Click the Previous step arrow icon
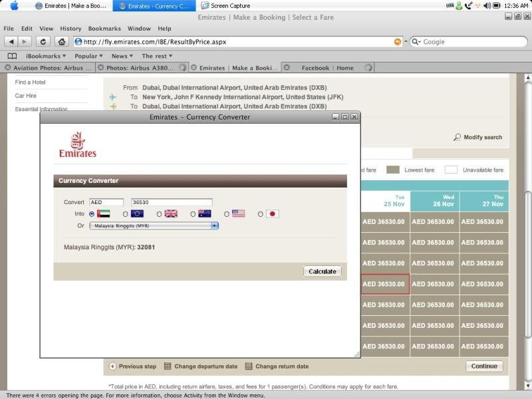532x399 pixels. pyautogui.click(x=112, y=366)
